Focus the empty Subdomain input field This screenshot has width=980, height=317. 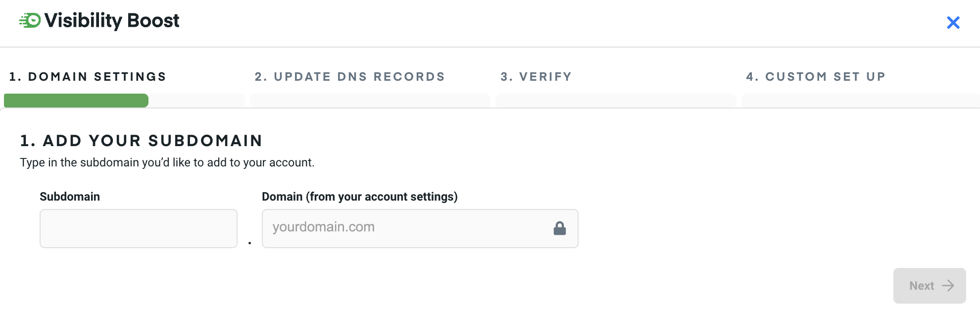(x=139, y=228)
